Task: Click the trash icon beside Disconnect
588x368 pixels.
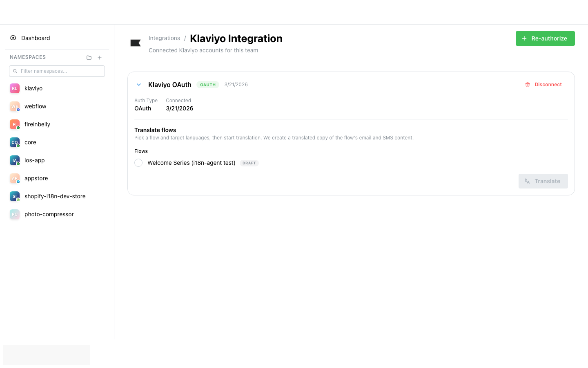Action: [x=528, y=85]
